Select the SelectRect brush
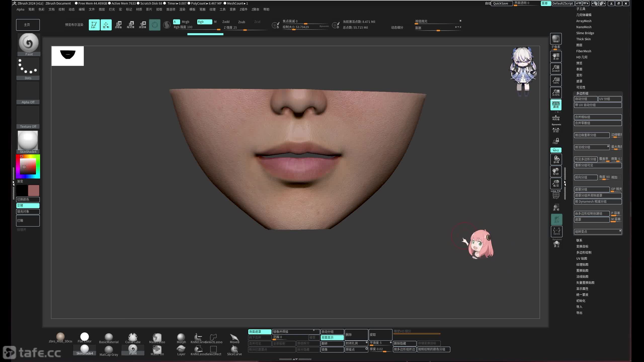The width and height of the screenshot is (644, 362). click(214, 350)
